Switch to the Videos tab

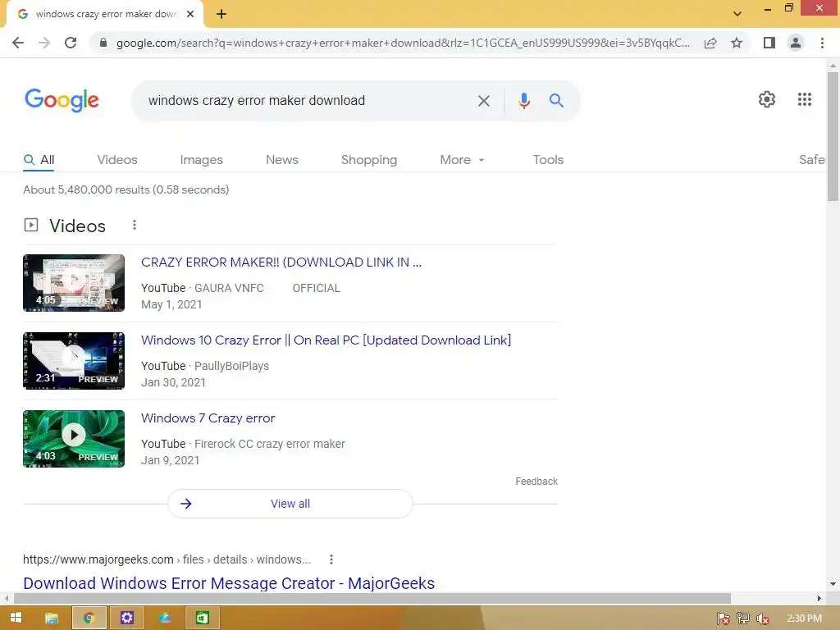pyautogui.click(x=117, y=160)
